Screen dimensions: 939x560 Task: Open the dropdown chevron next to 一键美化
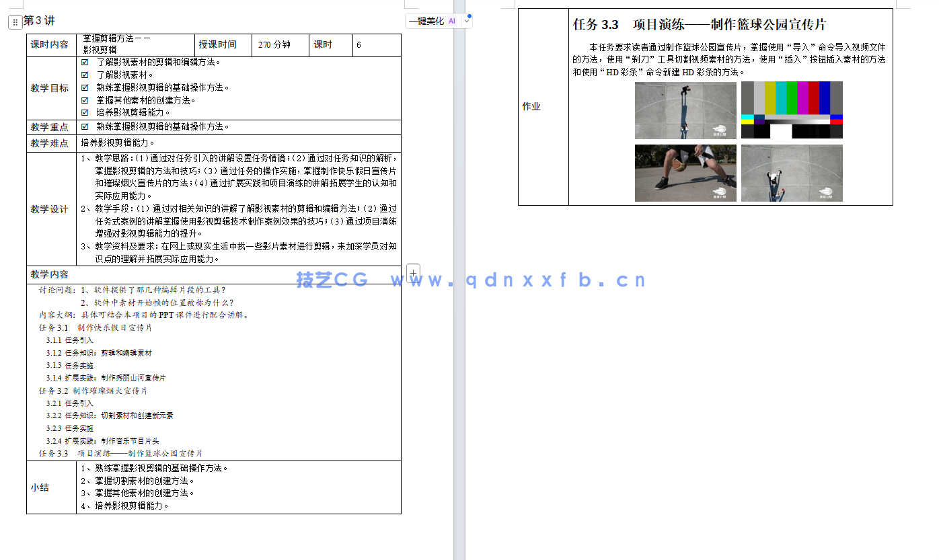pyautogui.click(x=467, y=21)
